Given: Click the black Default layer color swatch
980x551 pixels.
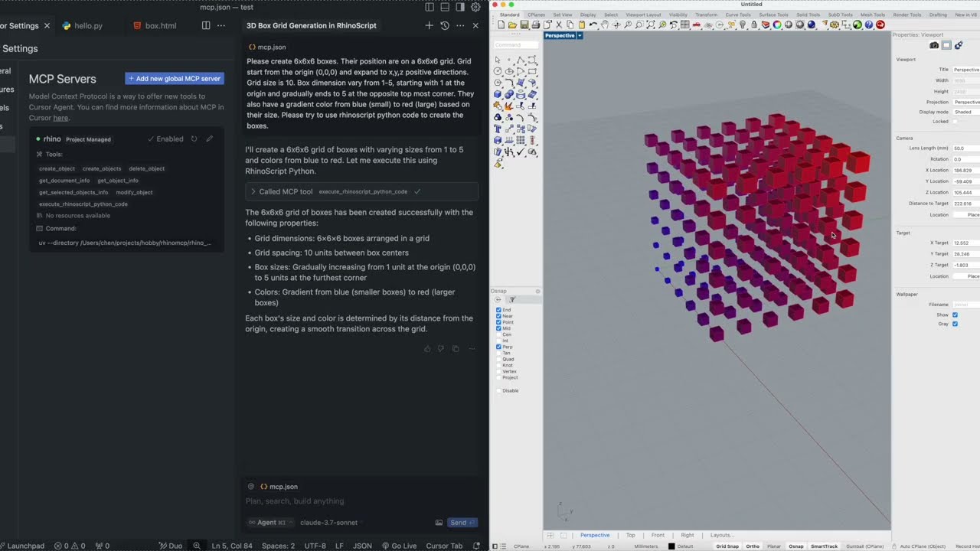Looking at the screenshot, I should [671, 546].
